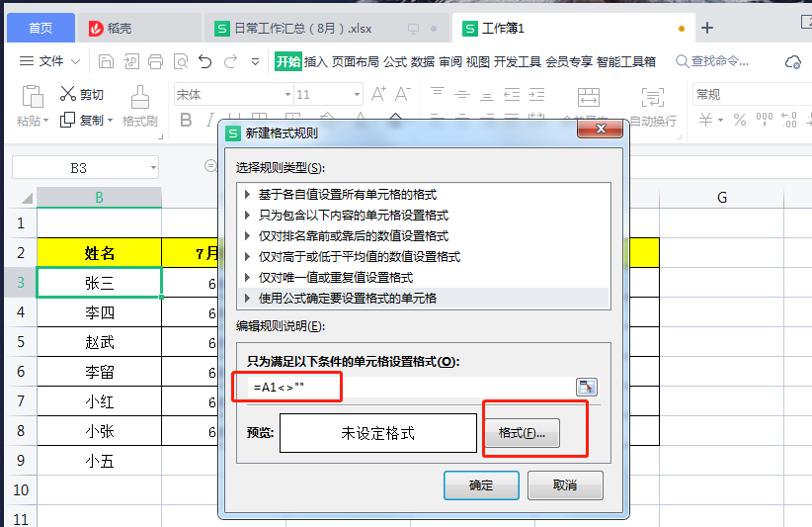Viewport: 812px width, 527px height.
Task: Click the merge and center icon
Action: click(589, 97)
